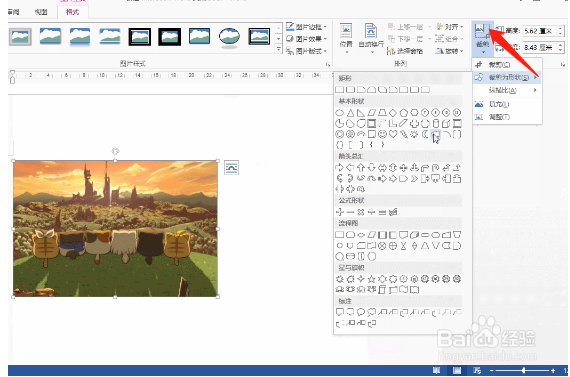Select the equals sign equation shape

pos(382,212)
